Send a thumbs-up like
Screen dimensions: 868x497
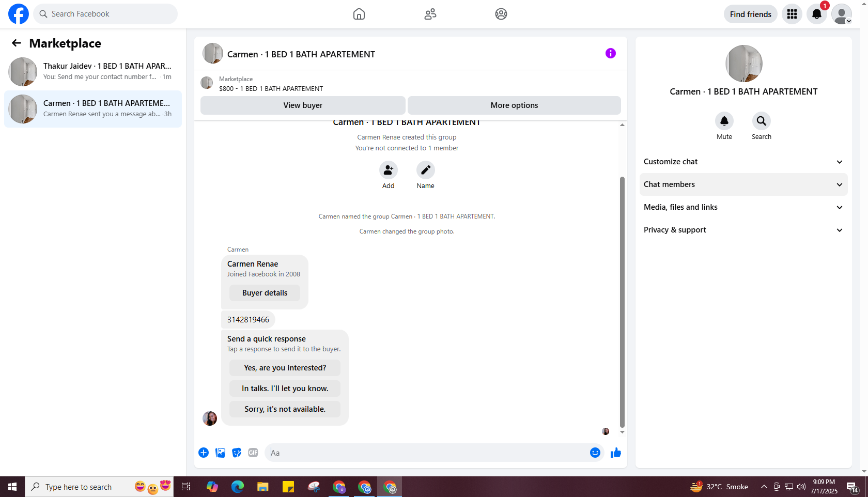tap(616, 453)
